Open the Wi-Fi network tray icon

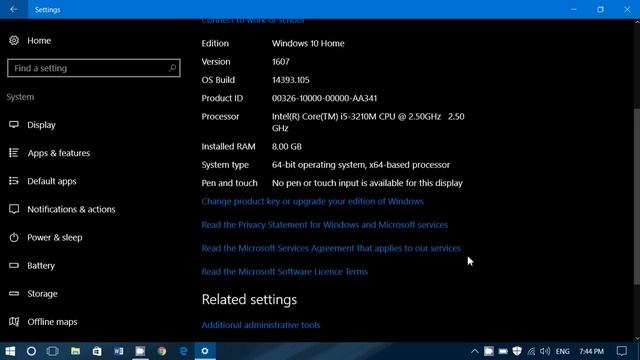(531, 351)
